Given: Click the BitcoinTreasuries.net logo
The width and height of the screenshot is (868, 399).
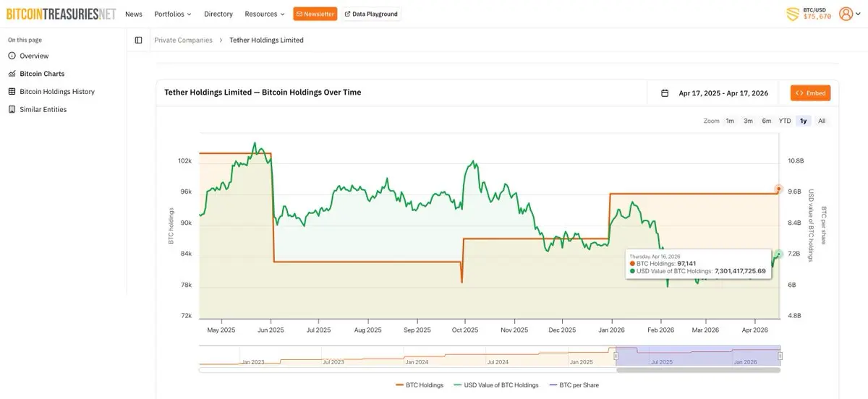Looking at the screenshot, I should (x=61, y=14).
